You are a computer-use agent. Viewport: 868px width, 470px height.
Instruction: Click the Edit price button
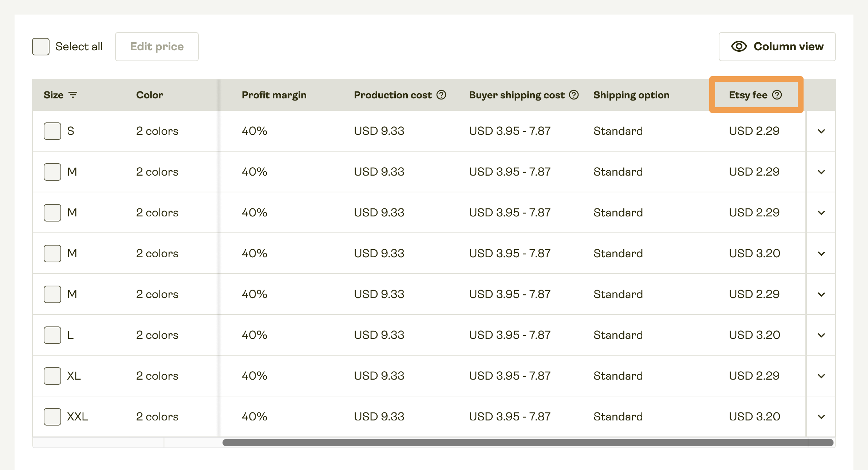pos(157,47)
